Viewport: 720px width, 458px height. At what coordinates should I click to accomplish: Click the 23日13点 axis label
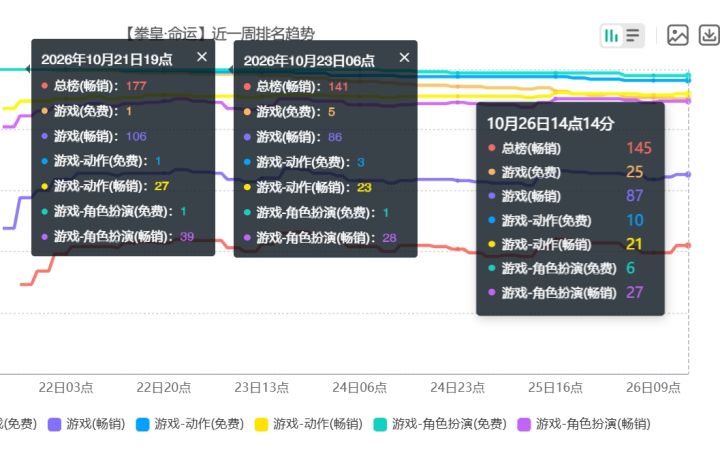261,388
